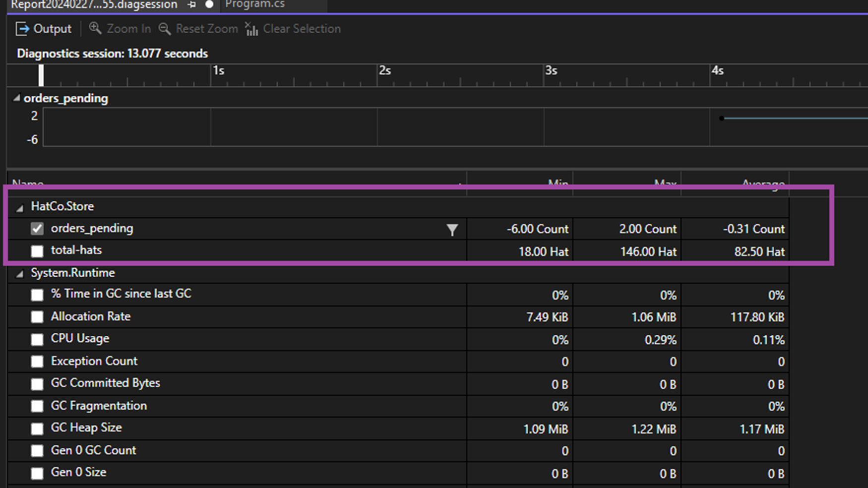Switch to the Program.cs tab
868x488 pixels.
coord(255,4)
